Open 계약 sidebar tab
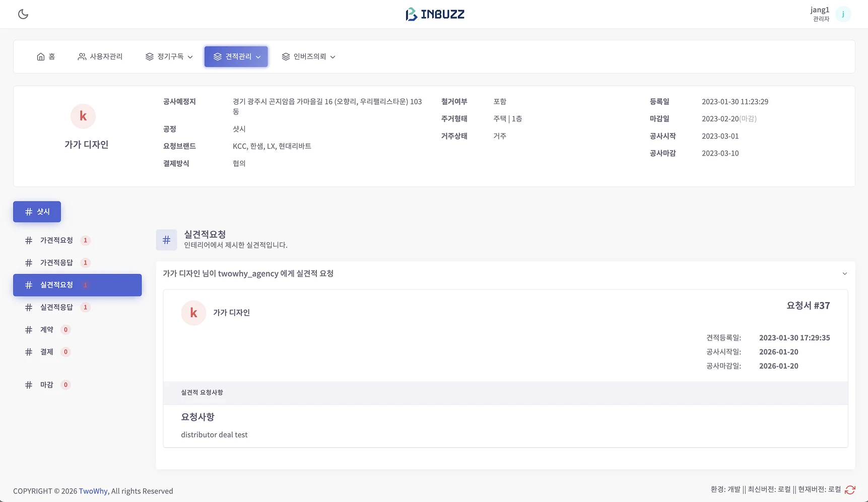868x502 pixels. point(78,329)
